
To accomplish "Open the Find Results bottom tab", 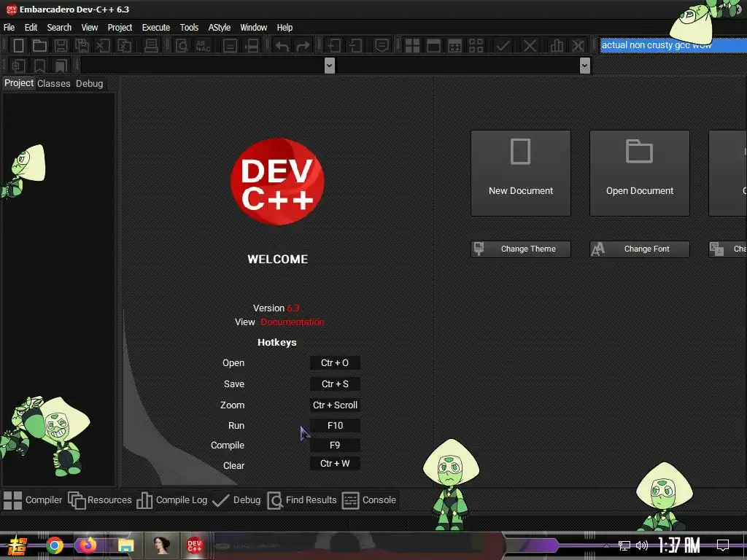I will tap(301, 500).
